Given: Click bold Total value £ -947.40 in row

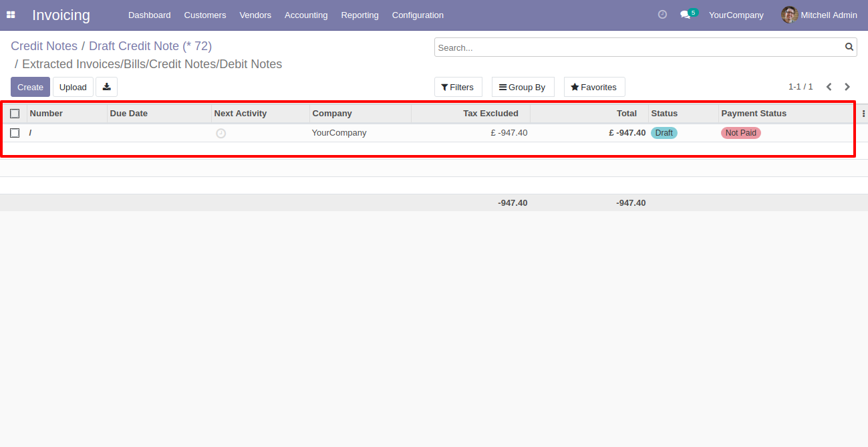Looking at the screenshot, I should [627, 133].
